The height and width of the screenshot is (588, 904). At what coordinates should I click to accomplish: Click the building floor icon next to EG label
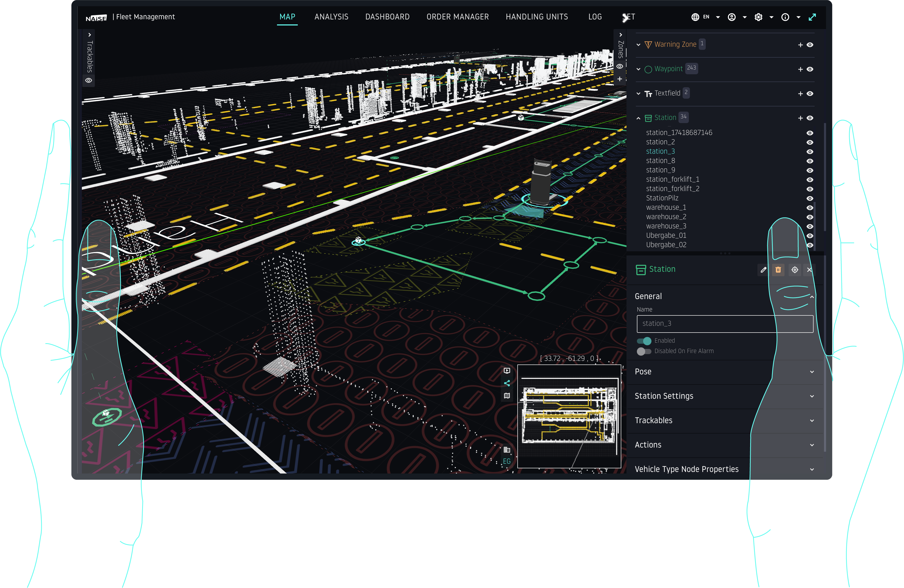(x=507, y=449)
